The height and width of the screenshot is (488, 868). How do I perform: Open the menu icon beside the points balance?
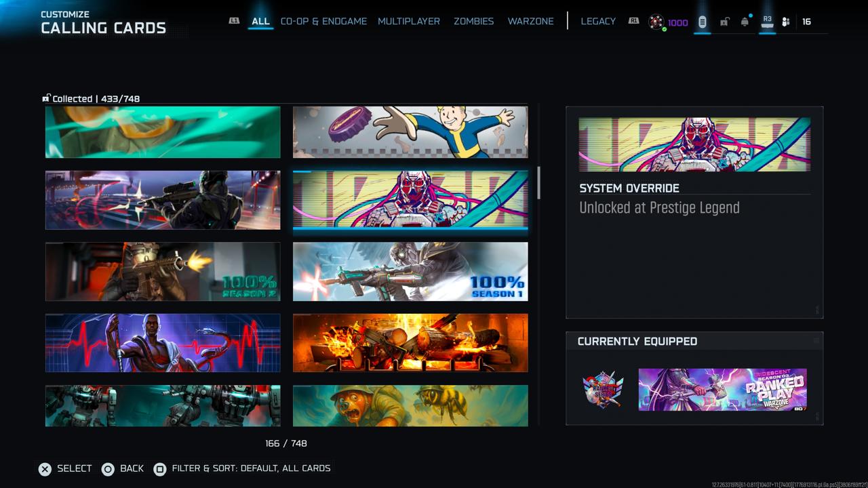[703, 22]
